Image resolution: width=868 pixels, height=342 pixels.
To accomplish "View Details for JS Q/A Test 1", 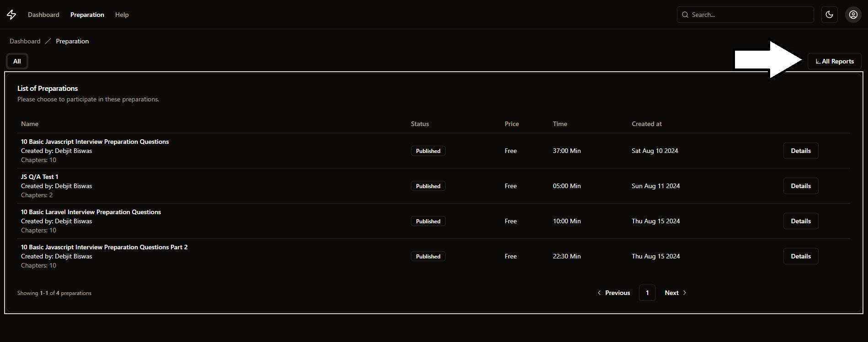I will point(800,186).
